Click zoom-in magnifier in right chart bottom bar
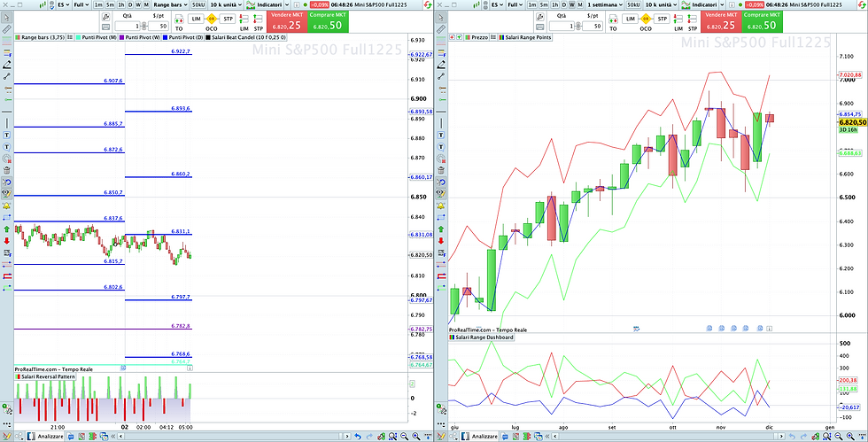868x442 pixels. pos(851,437)
